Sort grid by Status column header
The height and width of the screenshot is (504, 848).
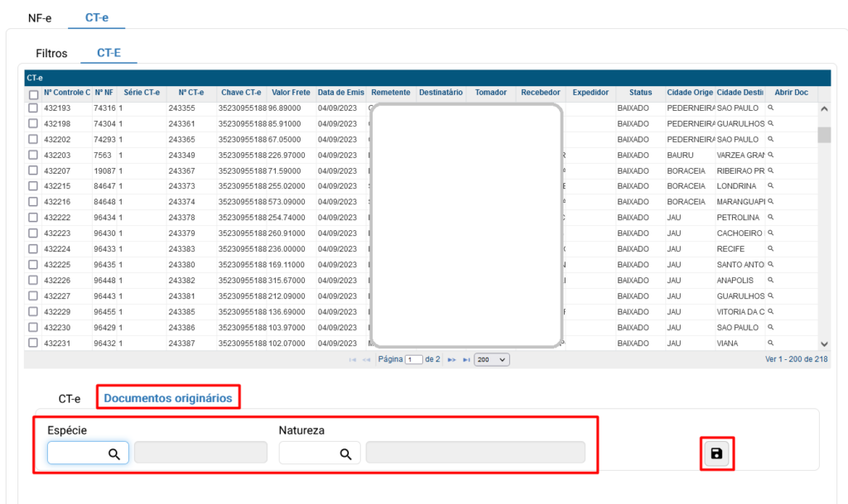coord(640,93)
